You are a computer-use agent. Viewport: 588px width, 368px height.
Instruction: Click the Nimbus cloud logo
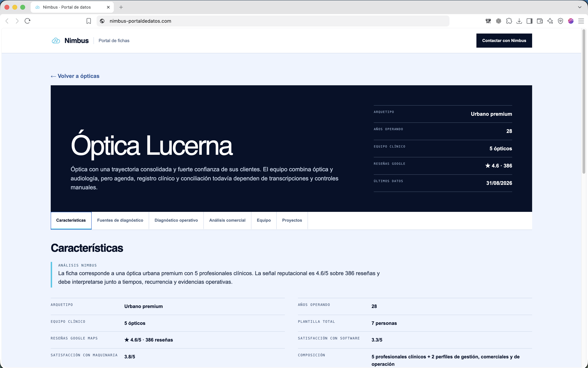(x=56, y=41)
